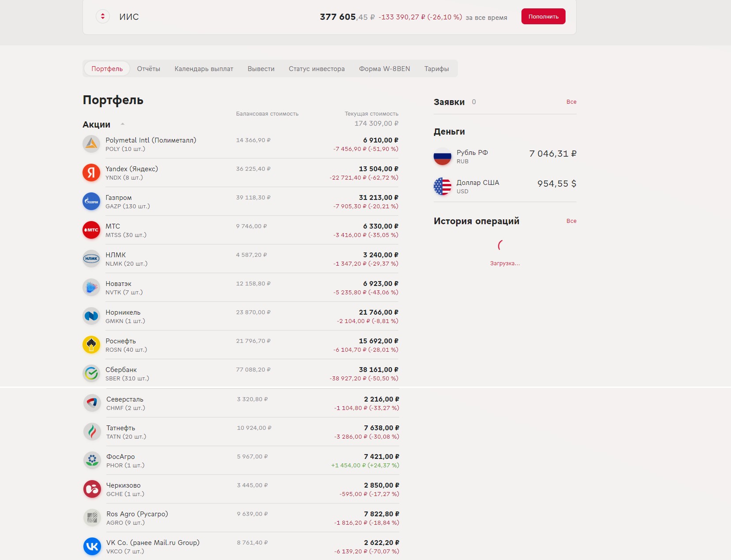Click Sberbank current value 38 161,00 ₽
The image size is (731, 560).
pyautogui.click(x=379, y=370)
